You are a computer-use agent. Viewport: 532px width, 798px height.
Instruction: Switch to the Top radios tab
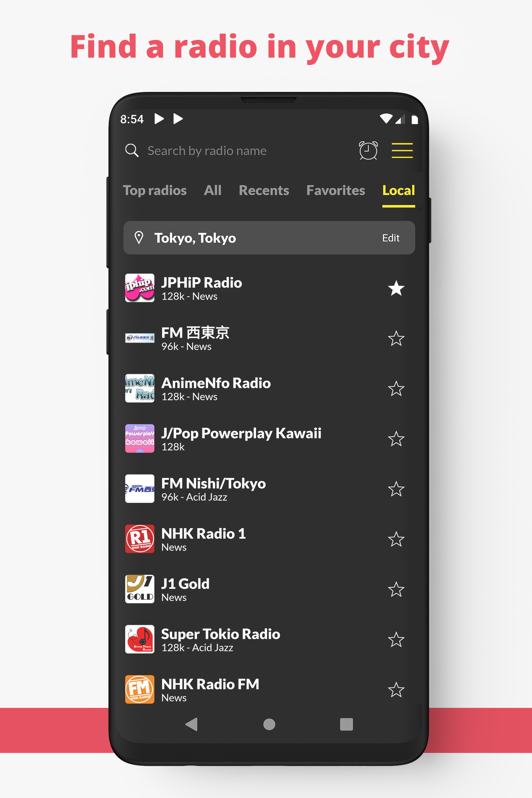click(x=154, y=190)
